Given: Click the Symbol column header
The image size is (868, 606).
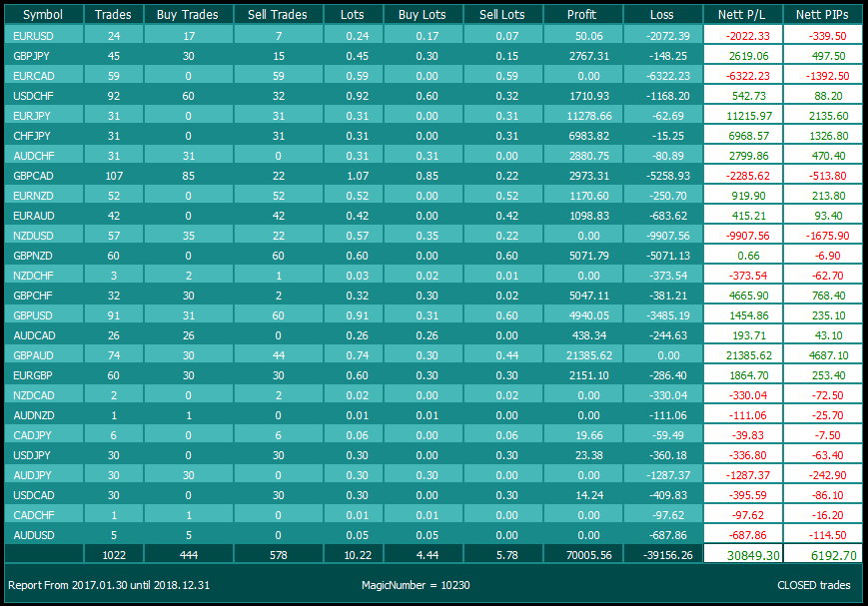Looking at the screenshot, I should [x=44, y=14].
